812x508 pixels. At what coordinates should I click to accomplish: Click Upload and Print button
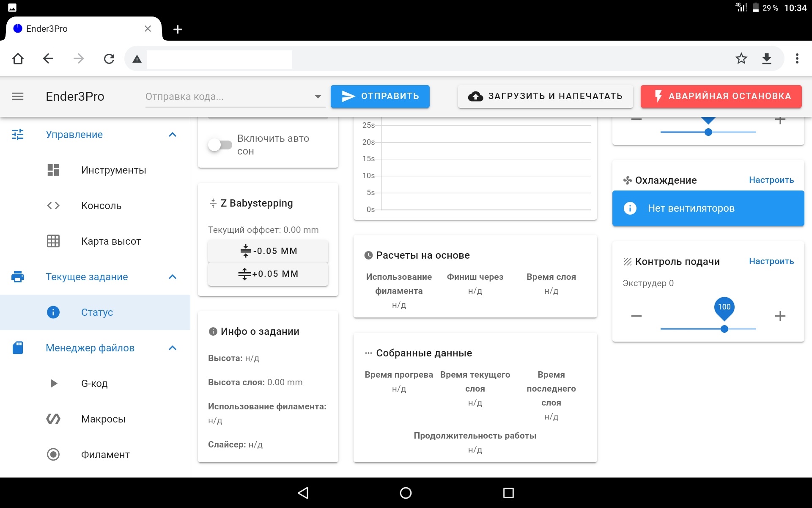pyautogui.click(x=545, y=97)
